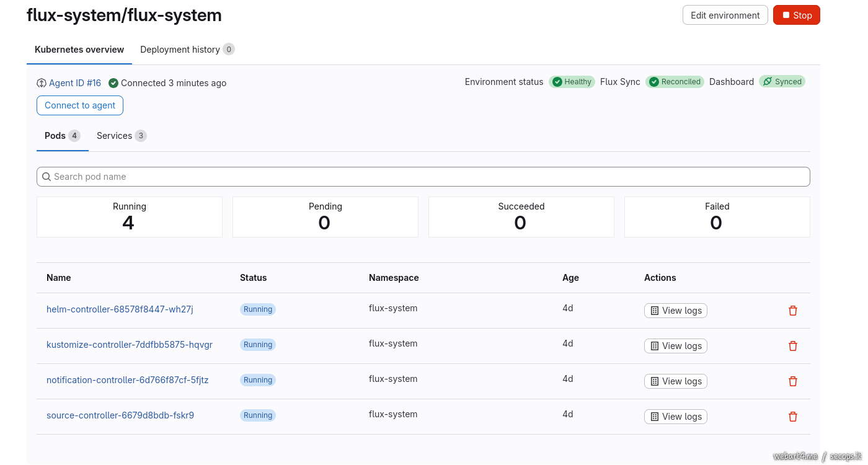Click trash icon in source-controller row

click(x=792, y=417)
